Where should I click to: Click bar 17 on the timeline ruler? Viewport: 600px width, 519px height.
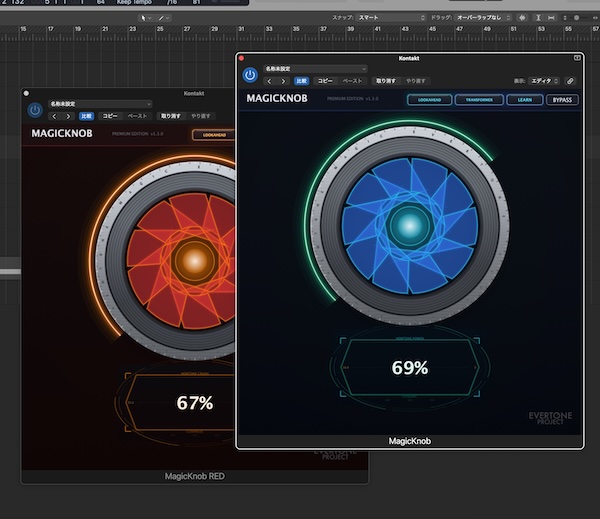point(51,29)
